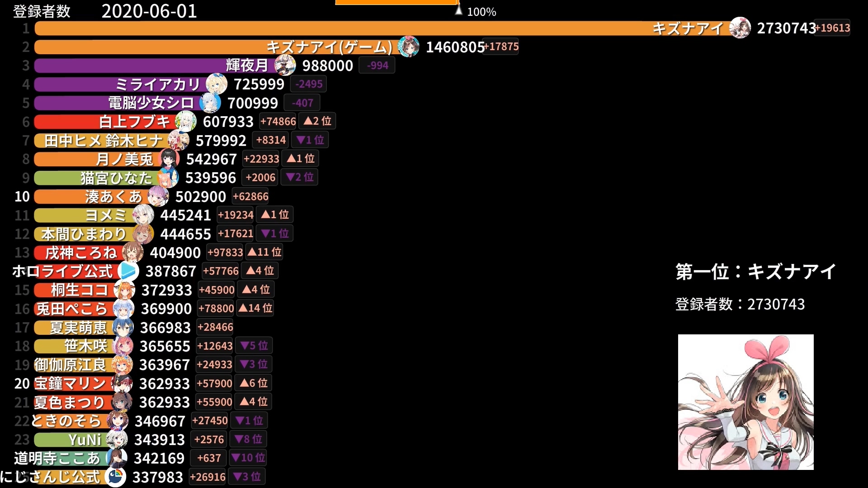This screenshot has height=488, width=868.
Task: Click the ミライアカリ avatar icon
Action: (x=216, y=84)
